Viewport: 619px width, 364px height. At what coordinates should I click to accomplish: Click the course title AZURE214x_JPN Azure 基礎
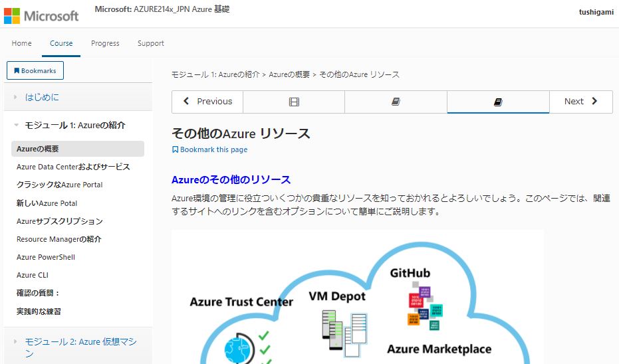182,9
